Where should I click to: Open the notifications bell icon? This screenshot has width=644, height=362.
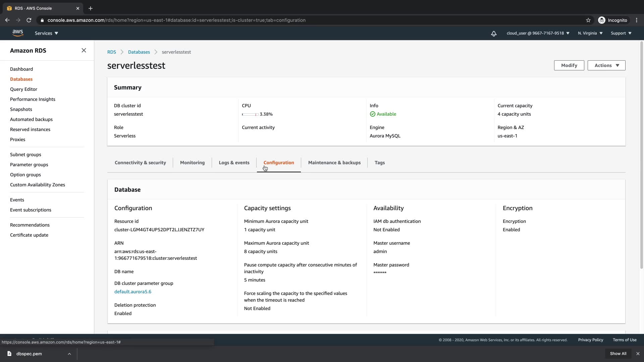click(x=494, y=34)
